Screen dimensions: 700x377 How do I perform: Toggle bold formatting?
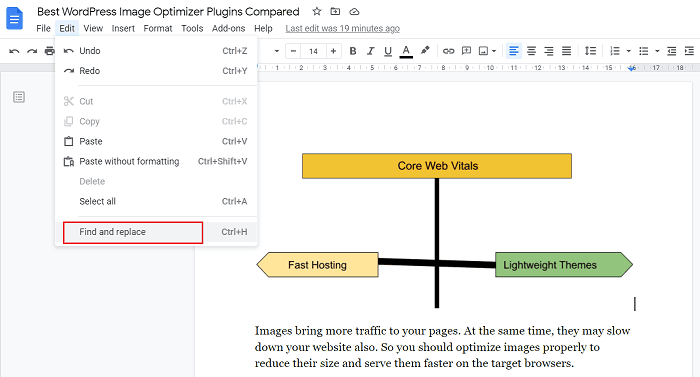353,51
